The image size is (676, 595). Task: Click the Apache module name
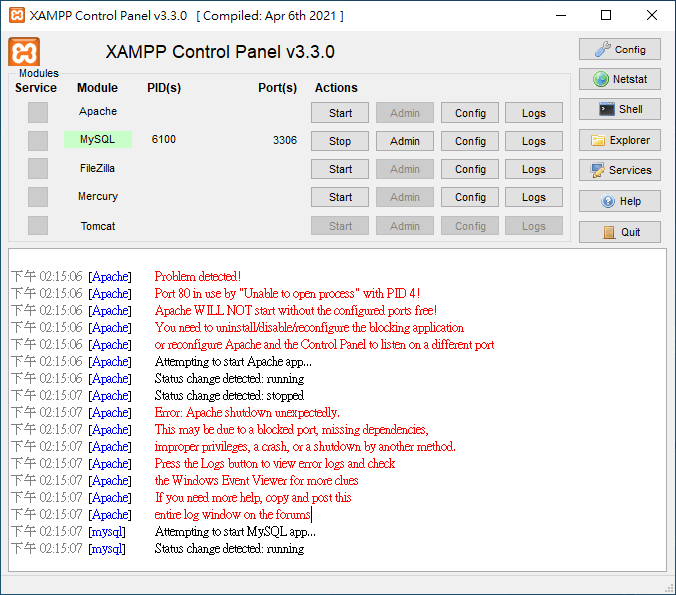tap(98, 111)
